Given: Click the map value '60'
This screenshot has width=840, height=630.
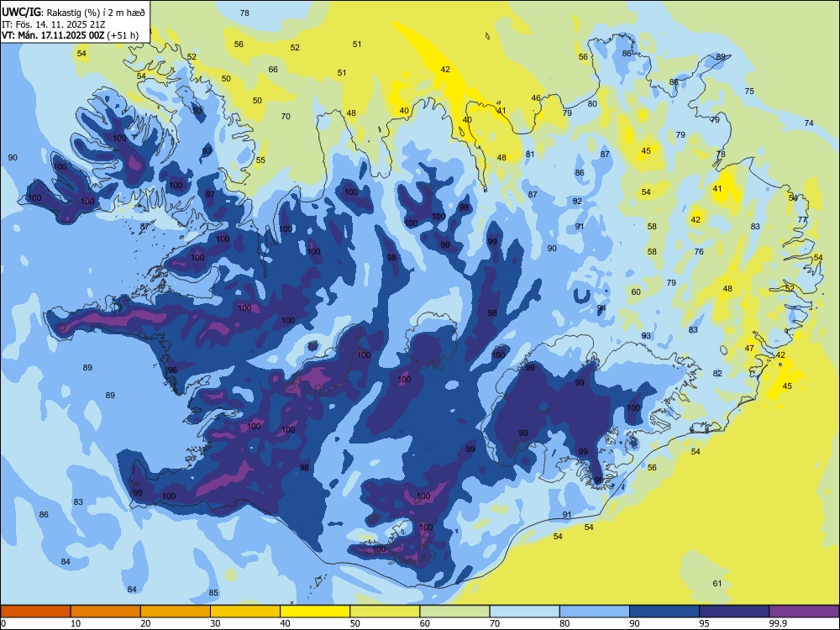Looking at the screenshot, I should click(x=636, y=292).
